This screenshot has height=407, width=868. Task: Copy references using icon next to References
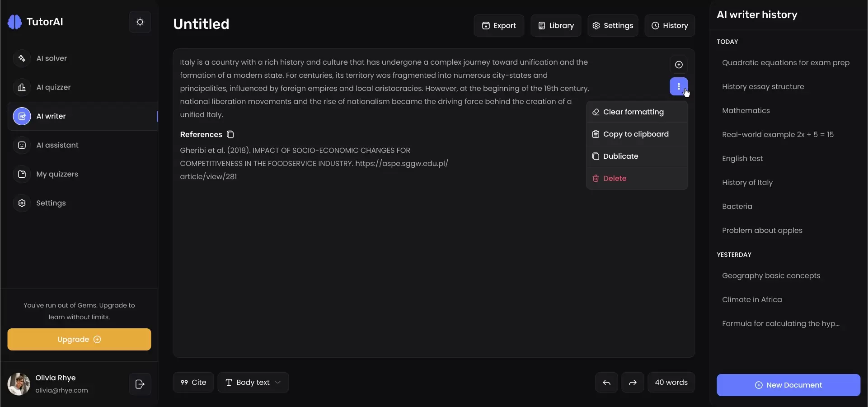tap(230, 134)
